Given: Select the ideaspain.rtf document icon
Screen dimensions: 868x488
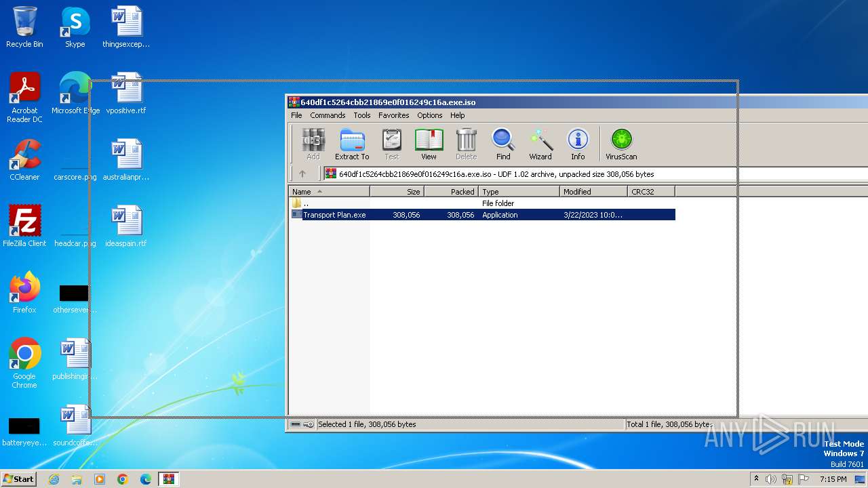Looking at the screenshot, I should (126, 226).
